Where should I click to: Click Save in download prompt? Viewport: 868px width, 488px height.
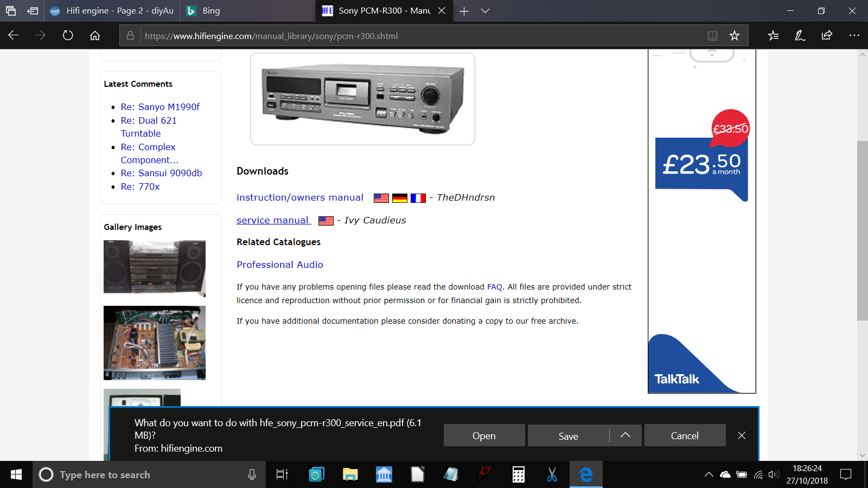point(569,435)
